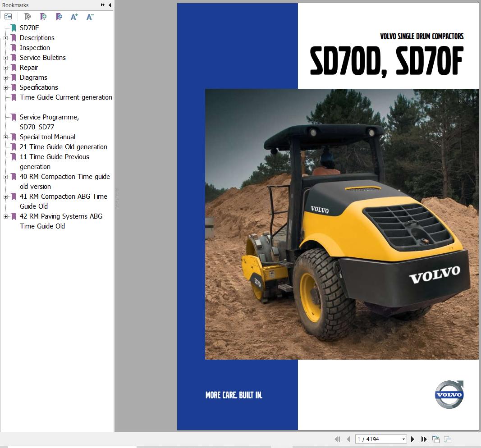The height and width of the screenshot is (448, 481).
Task: Click the page number field showing 1 / 4194
Action: click(x=380, y=439)
